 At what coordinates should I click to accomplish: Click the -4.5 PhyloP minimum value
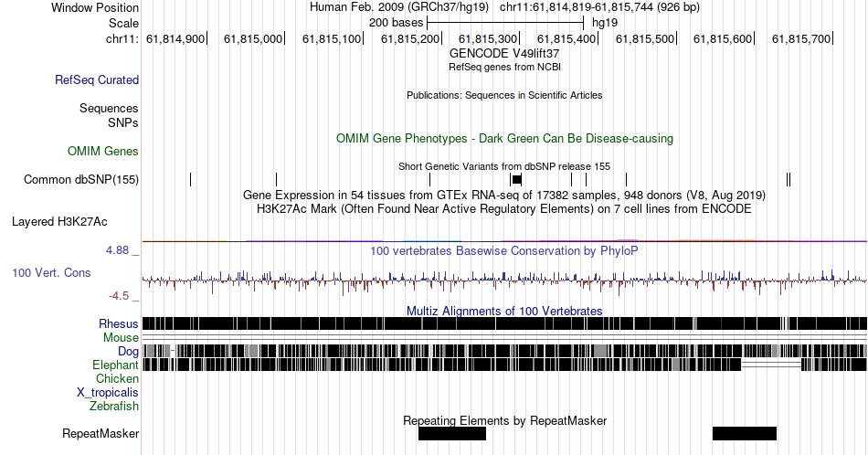click(x=119, y=296)
